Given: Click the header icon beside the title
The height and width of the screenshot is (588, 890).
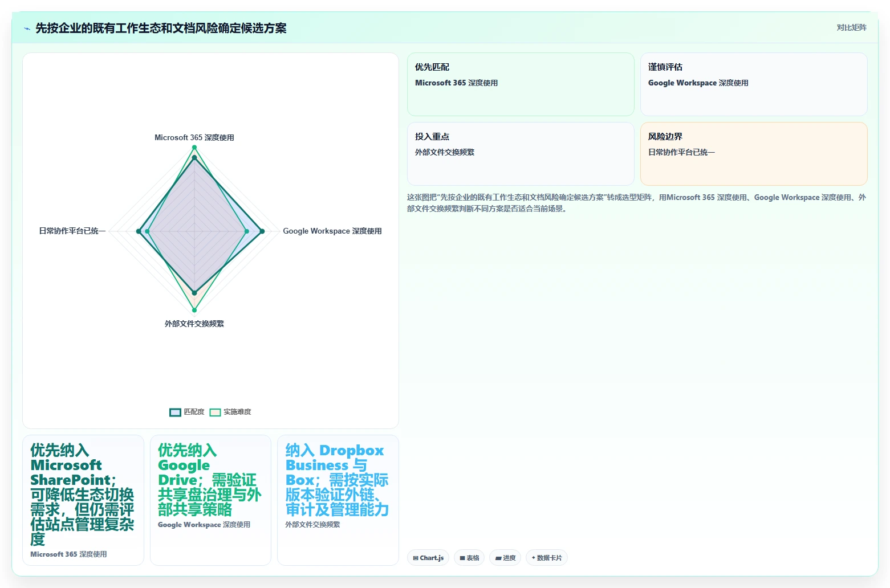Looking at the screenshot, I should point(27,28).
